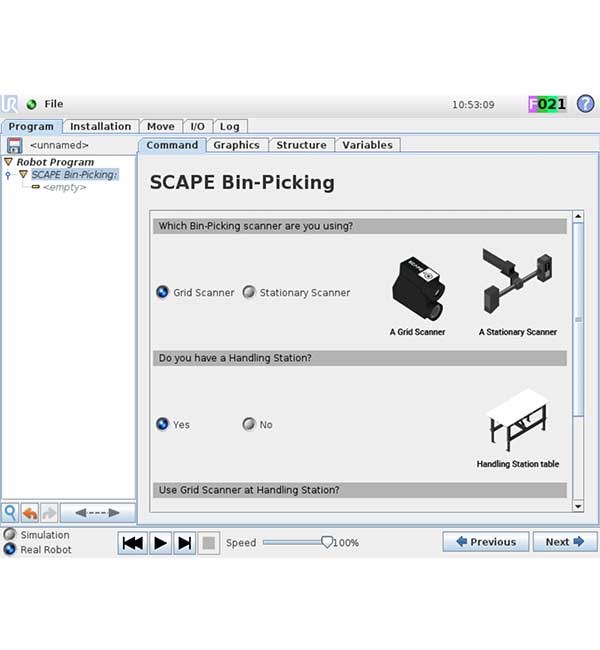Click the <unnamed> program name
The width and height of the screenshot is (600, 650).
coord(59,146)
